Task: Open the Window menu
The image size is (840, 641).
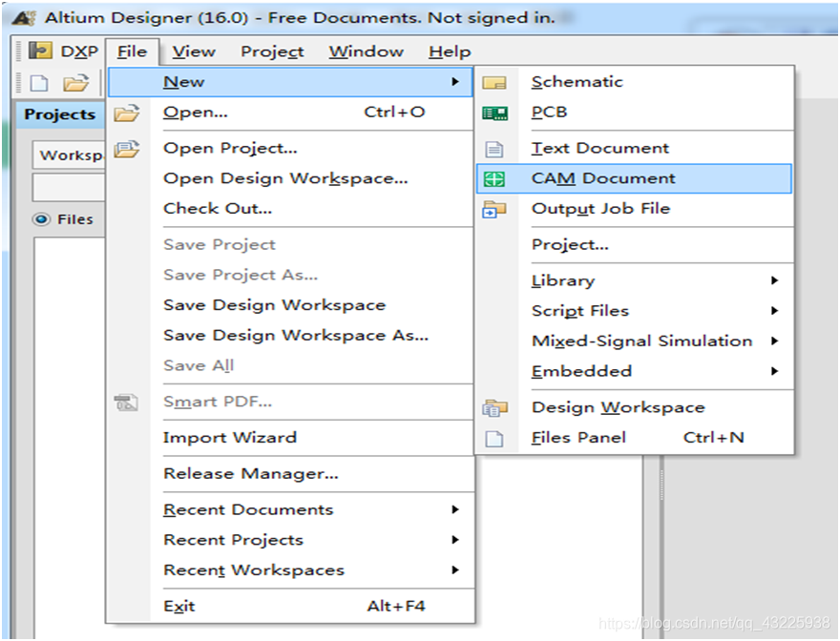Action: 366,52
